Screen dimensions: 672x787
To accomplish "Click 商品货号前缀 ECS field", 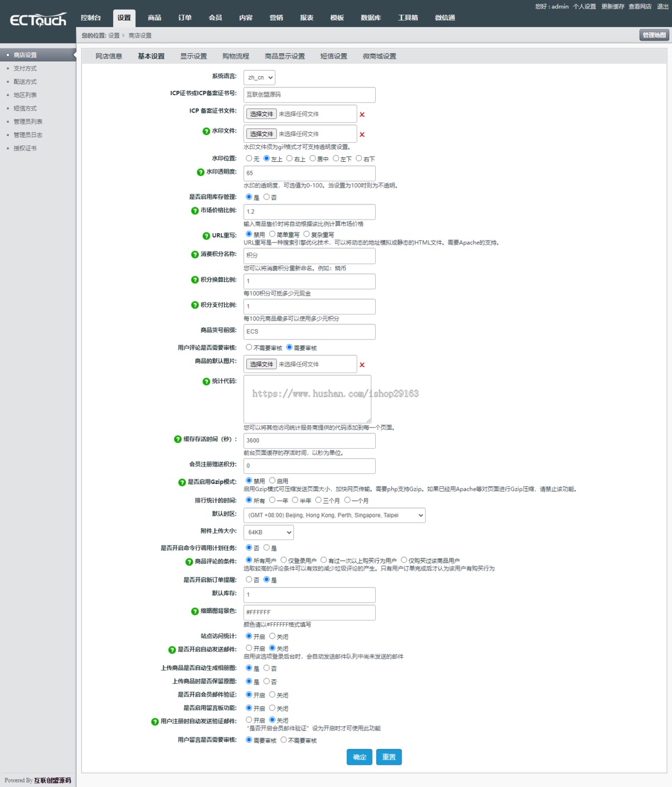I will 309,332.
